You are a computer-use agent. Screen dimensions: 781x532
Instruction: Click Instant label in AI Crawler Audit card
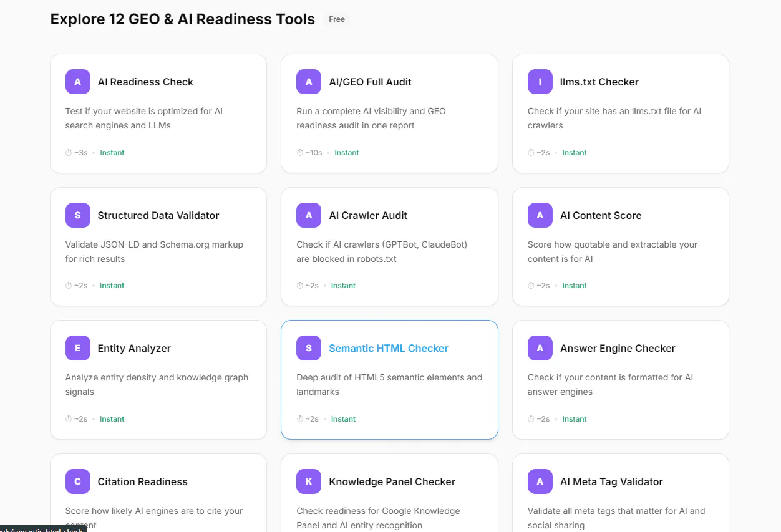pos(343,286)
